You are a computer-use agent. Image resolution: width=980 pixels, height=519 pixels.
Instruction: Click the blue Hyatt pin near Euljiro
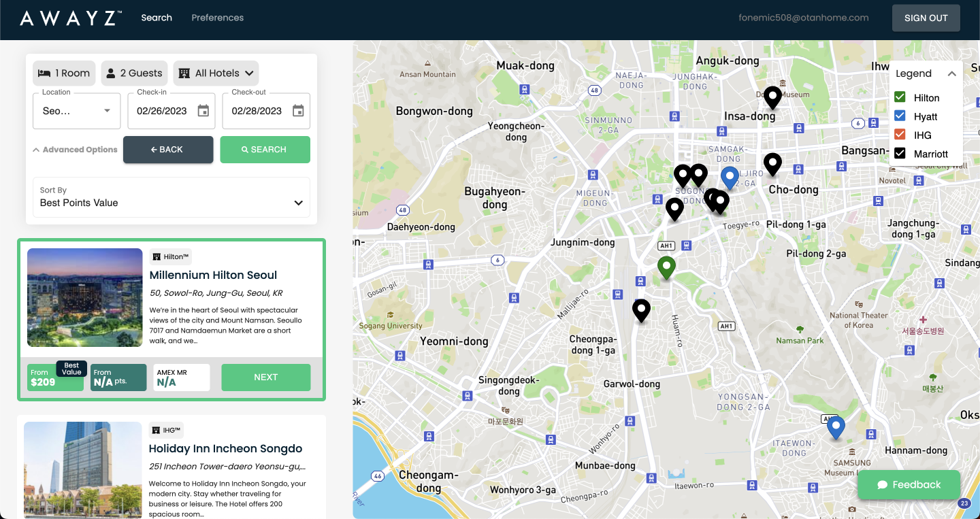point(730,177)
